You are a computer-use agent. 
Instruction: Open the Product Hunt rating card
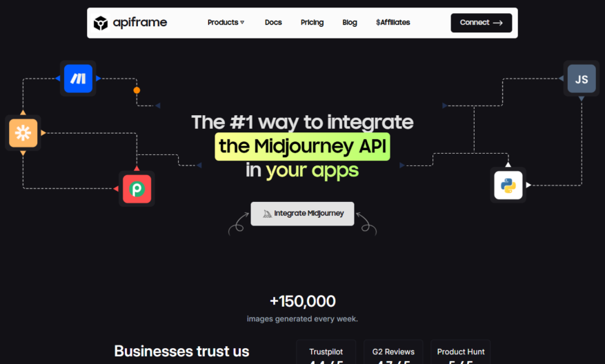tap(461, 352)
